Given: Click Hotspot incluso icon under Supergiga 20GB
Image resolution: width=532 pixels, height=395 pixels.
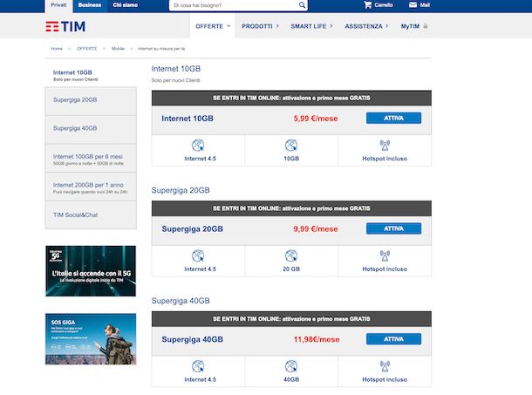Looking at the screenshot, I should coord(384,256).
